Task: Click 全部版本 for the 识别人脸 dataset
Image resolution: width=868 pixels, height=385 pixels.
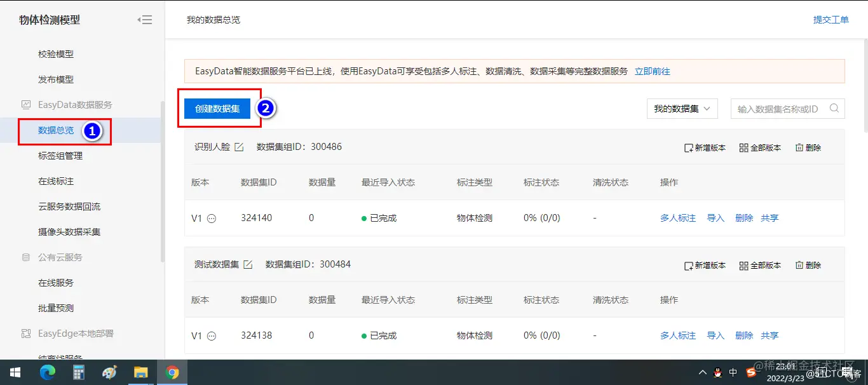Action: tap(760, 147)
